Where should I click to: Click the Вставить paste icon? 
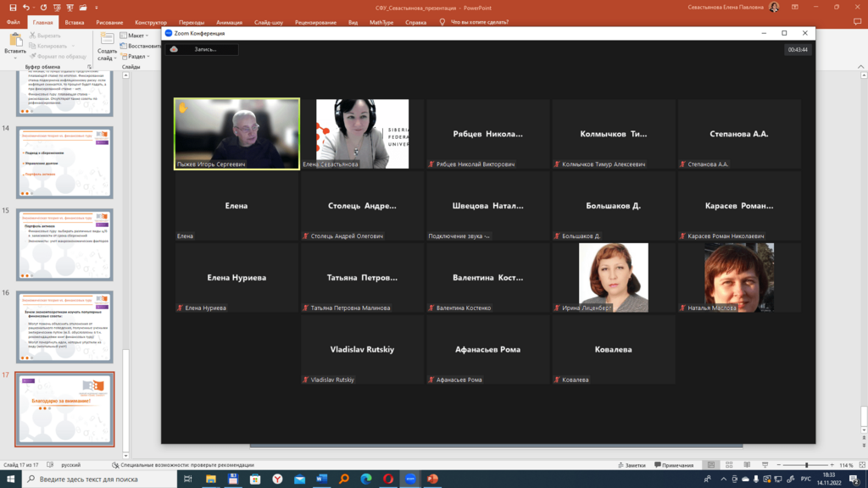(x=15, y=40)
